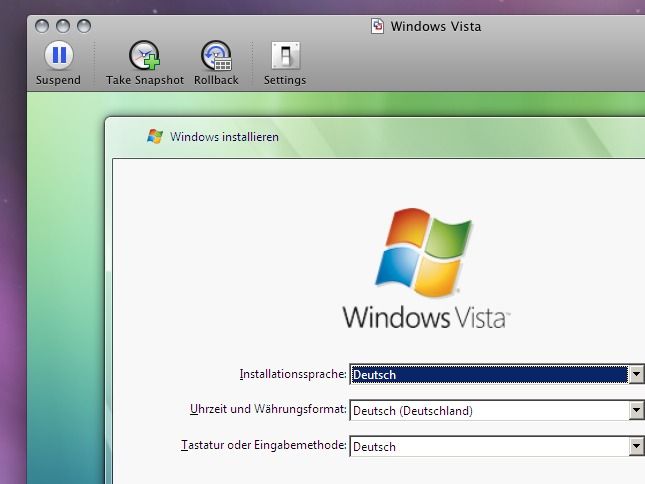Image resolution: width=645 pixels, height=484 pixels.
Task: Expand the Tastatur oder Eingabemethode dropdown arrow
Action: (636, 447)
